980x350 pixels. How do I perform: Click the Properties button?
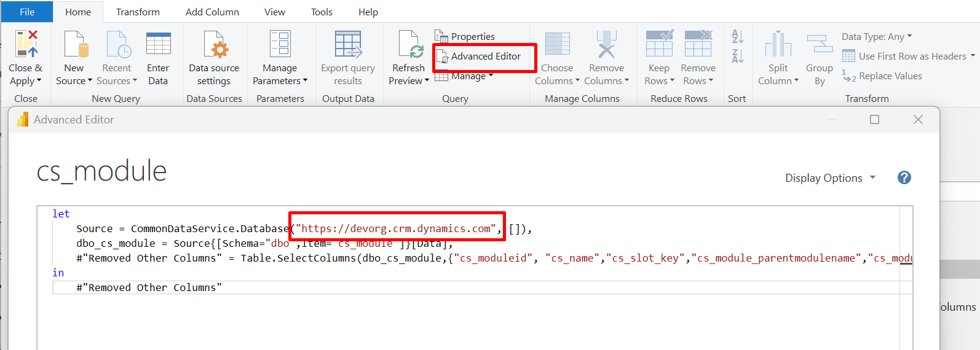pos(472,37)
